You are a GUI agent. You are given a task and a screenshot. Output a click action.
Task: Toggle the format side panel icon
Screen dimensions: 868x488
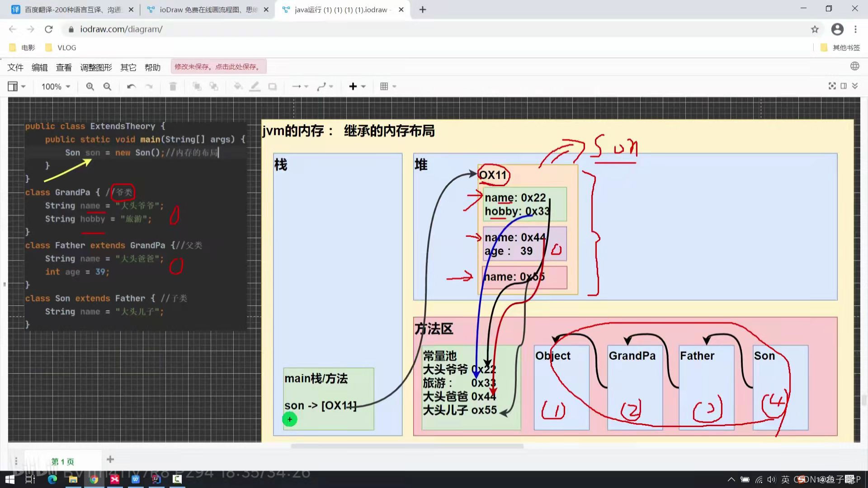coord(844,86)
